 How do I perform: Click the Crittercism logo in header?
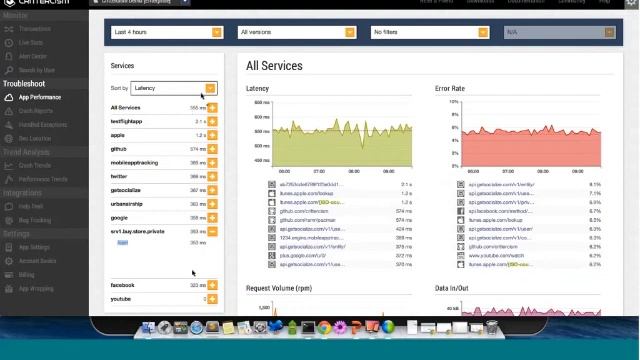(38, 2)
